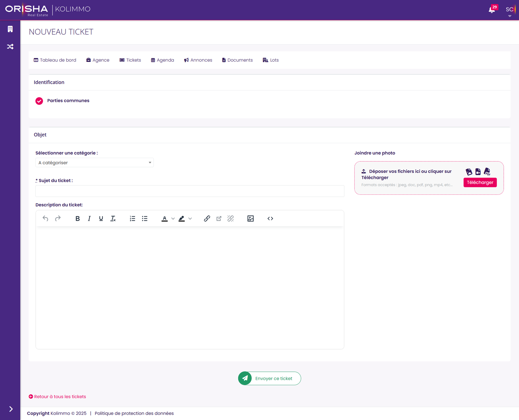Undo the last edit in description editor
519x420 pixels.
coord(45,218)
